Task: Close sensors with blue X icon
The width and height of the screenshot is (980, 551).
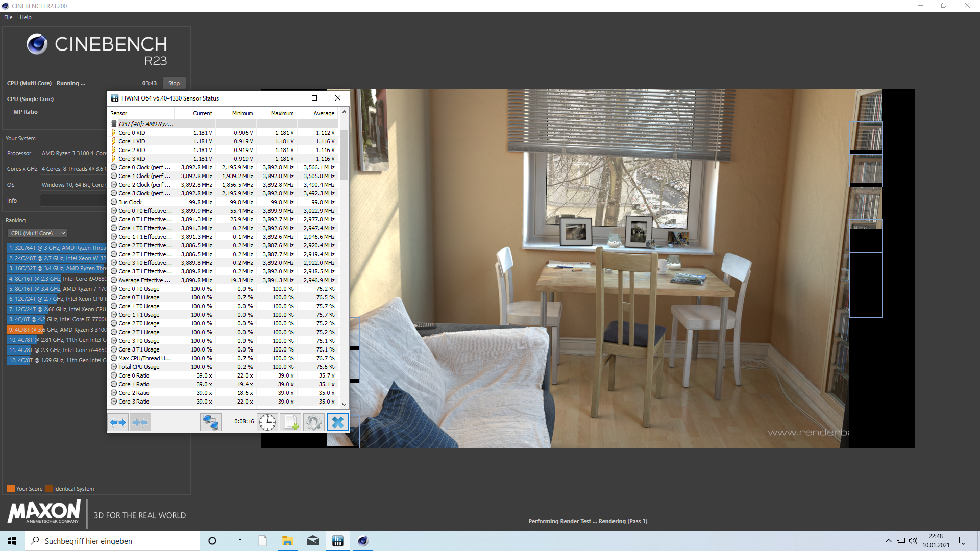Action: pos(337,422)
